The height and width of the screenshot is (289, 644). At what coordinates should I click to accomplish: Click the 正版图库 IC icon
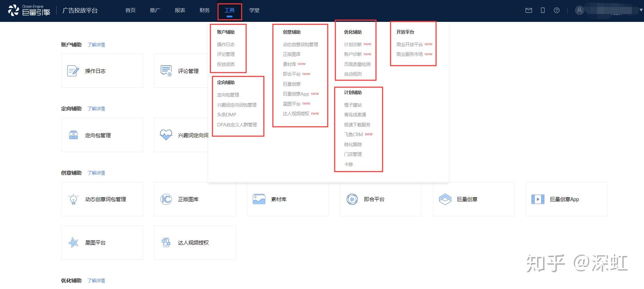pos(166,199)
